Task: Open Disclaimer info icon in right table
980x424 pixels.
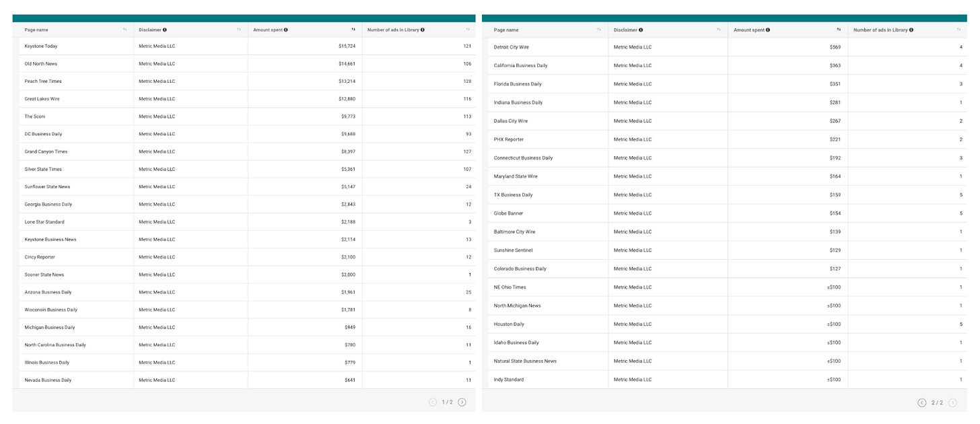Action: [641, 30]
